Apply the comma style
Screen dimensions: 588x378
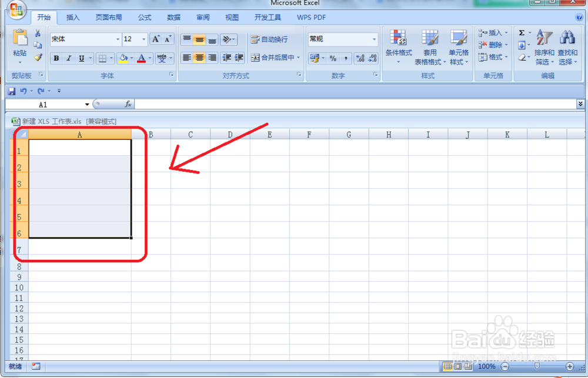tap(345, 58)
